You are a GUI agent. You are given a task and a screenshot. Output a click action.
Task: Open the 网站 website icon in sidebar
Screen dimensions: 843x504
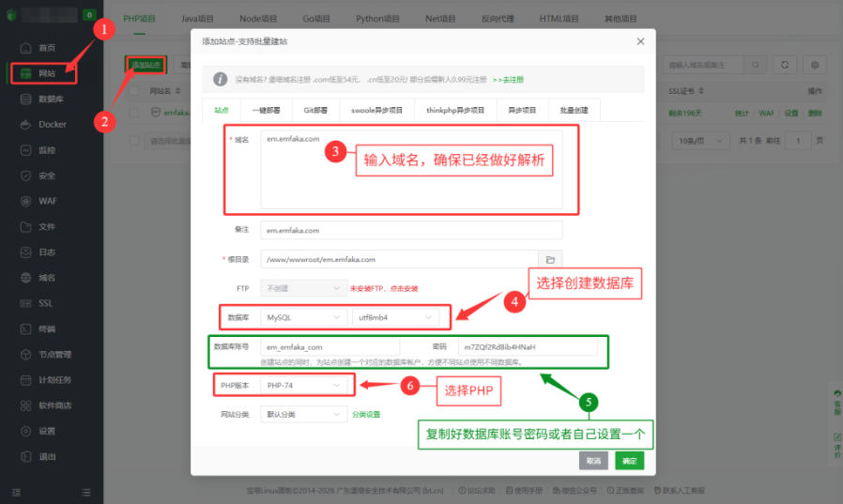(25, 73)
